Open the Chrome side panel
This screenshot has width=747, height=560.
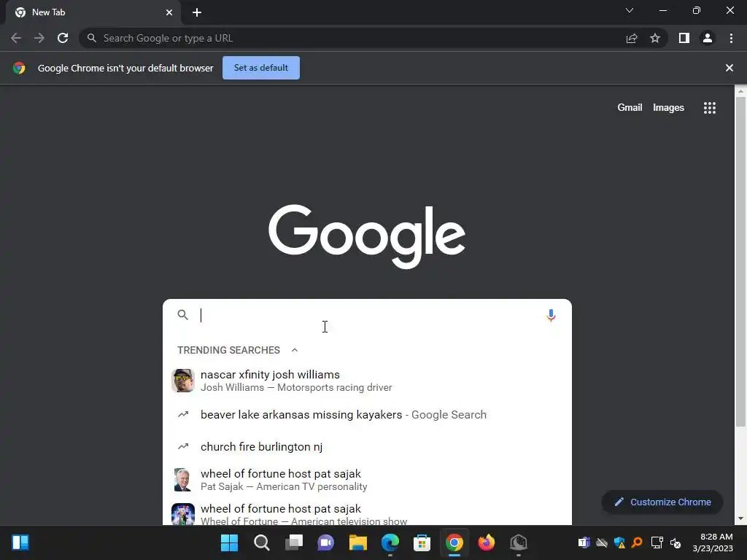[684, 38]
